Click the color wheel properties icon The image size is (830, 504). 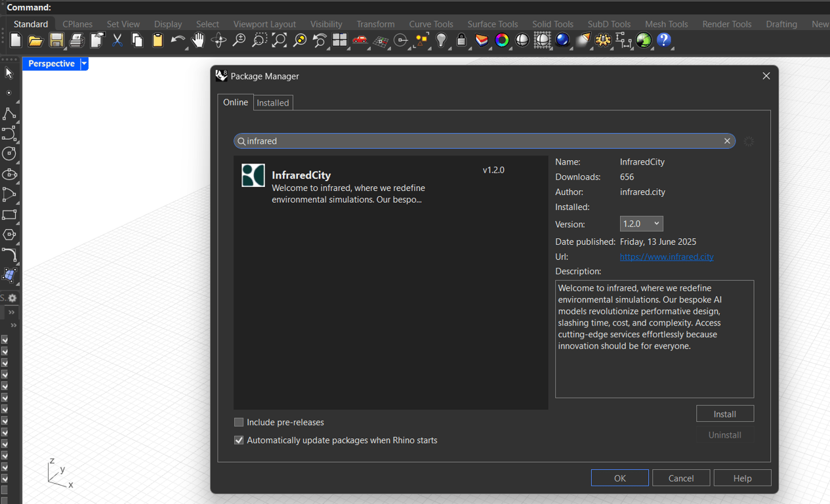point(502,41)
